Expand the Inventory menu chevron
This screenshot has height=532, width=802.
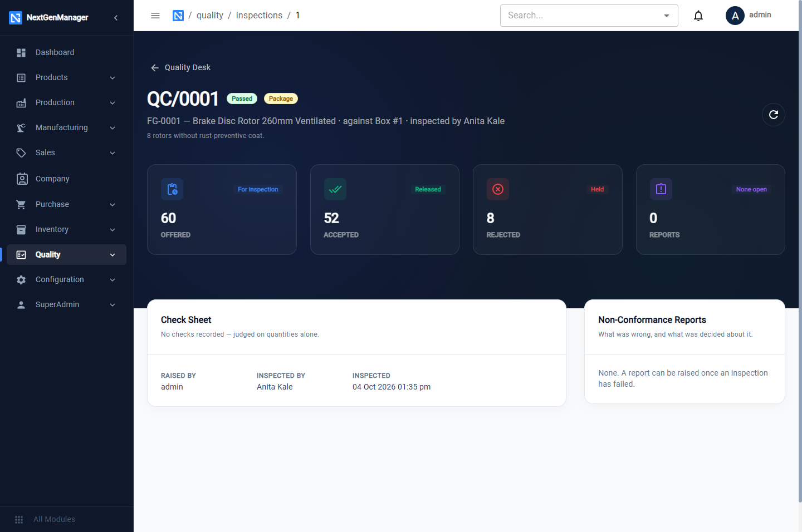point(113,230)
